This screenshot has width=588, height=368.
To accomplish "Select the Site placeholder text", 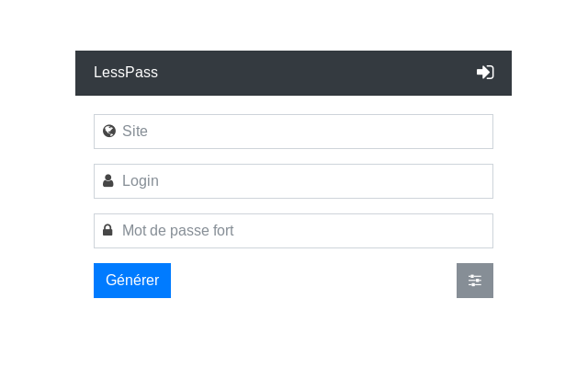I will click(135, 132).
